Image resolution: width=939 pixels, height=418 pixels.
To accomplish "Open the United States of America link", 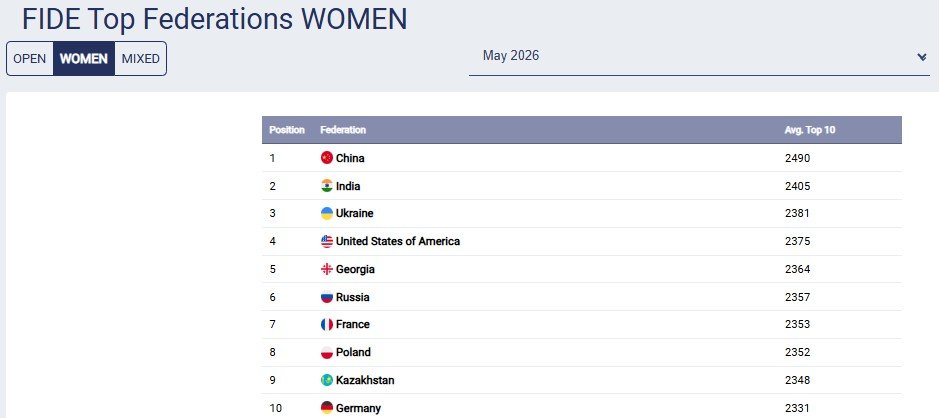I will 398,241.
